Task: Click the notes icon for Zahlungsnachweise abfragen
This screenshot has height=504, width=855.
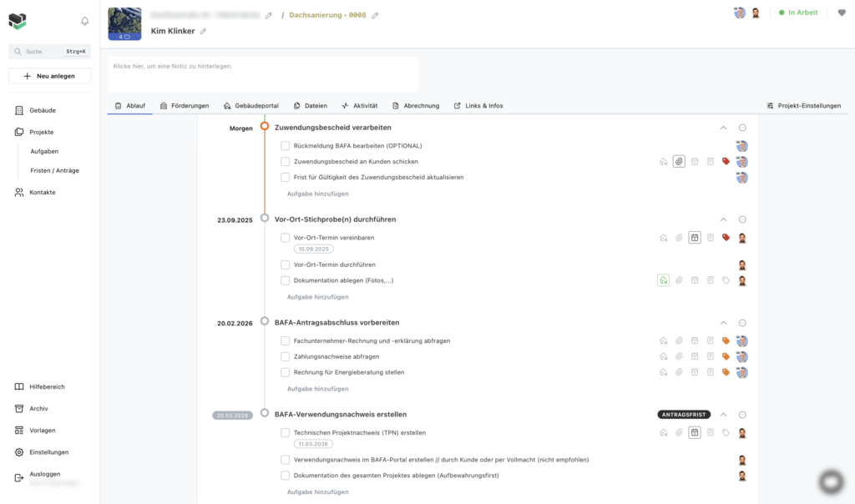Action: coord(710,356)
